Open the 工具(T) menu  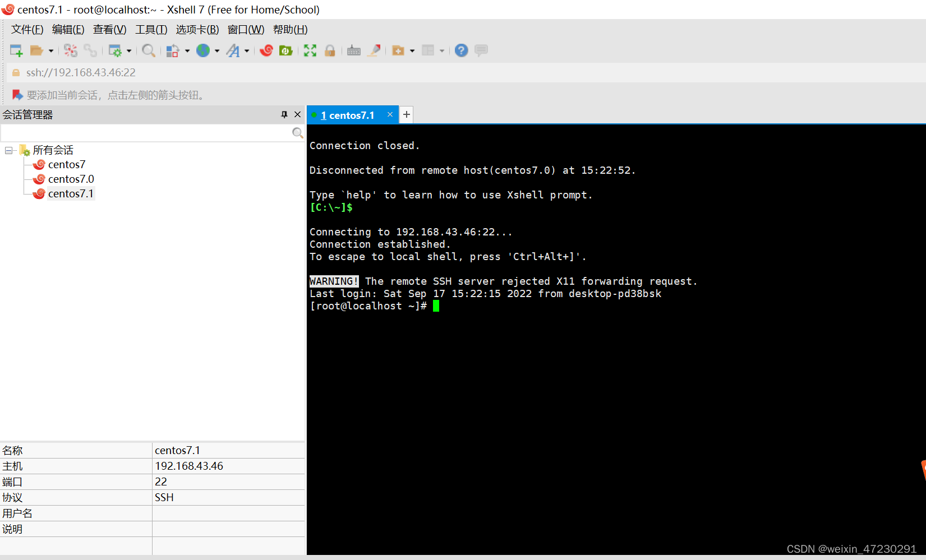point(151,30)
